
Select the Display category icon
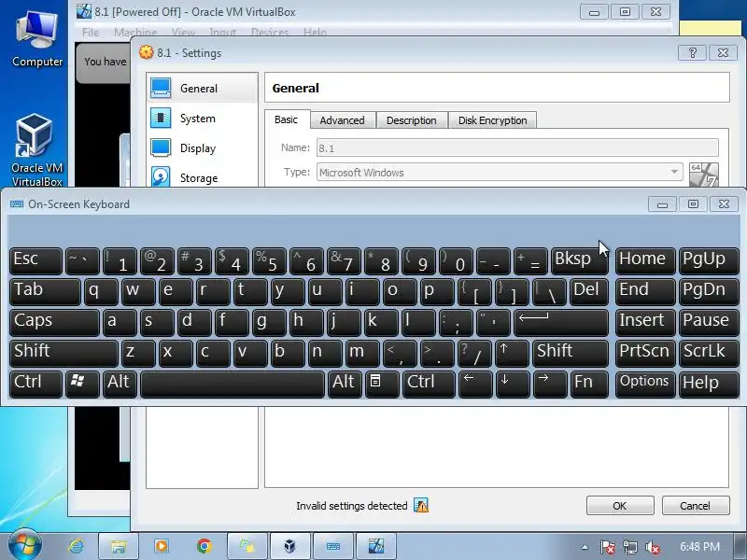161,148
